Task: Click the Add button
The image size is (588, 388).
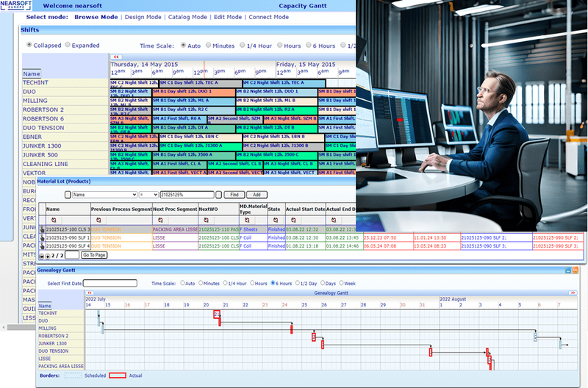Action: pyautogui.click(x=257, y=195)
